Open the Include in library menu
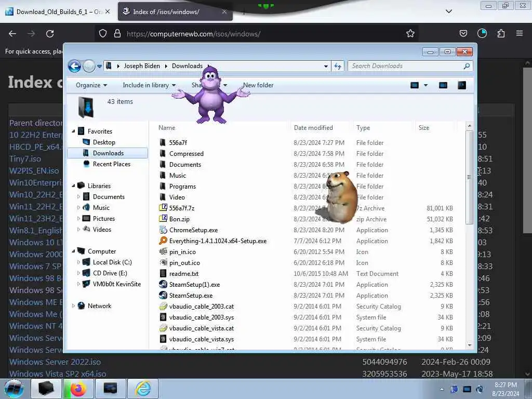The height and width of the screenshot is (399, 532). coord(149,85)
